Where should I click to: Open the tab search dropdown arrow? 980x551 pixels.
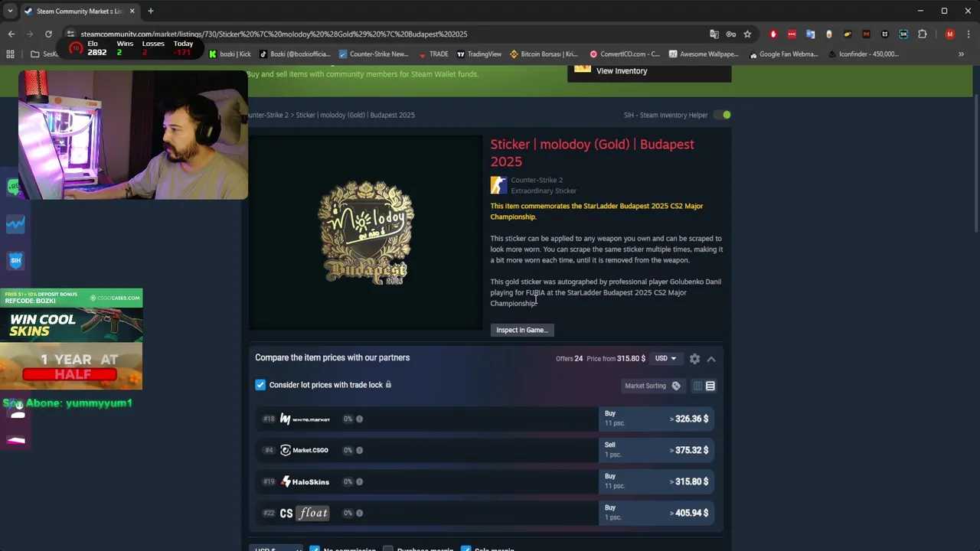pos(10,11)
